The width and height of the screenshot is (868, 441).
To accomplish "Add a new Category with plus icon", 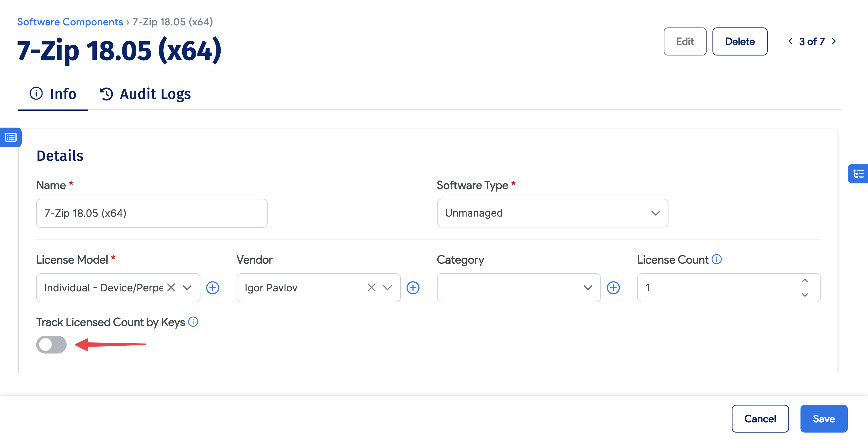I will [x=613, y=287].
